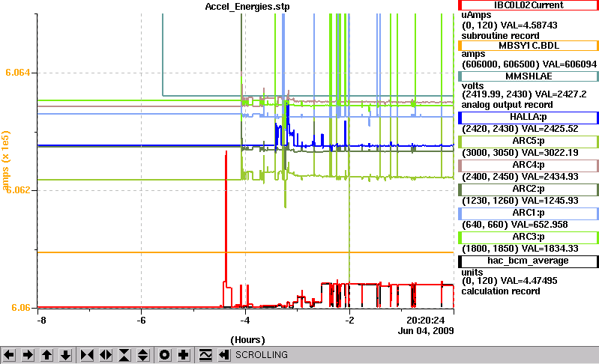Click the 'analog output record' description text

(x=507, y=105)
